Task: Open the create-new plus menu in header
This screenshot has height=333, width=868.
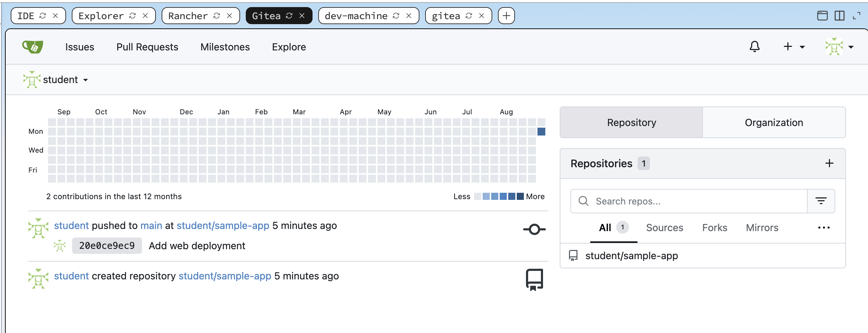Action: coord(794,47)
